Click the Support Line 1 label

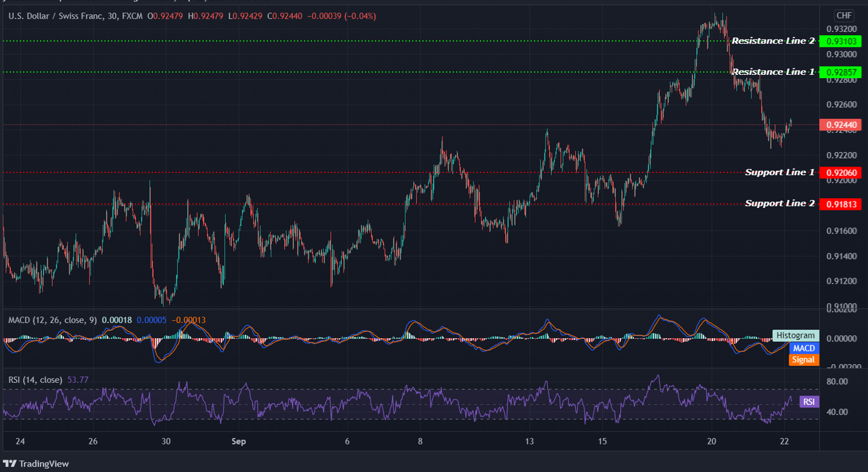pos(779,172)
